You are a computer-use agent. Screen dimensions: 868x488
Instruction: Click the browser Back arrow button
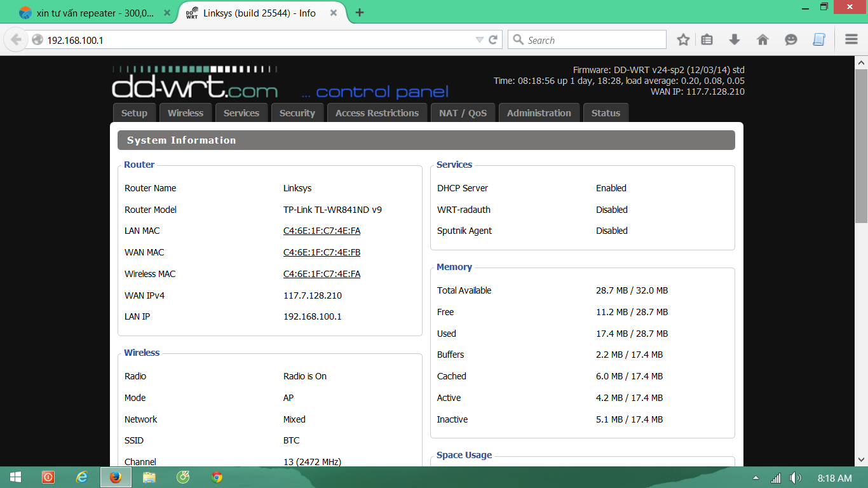[16, 40]
